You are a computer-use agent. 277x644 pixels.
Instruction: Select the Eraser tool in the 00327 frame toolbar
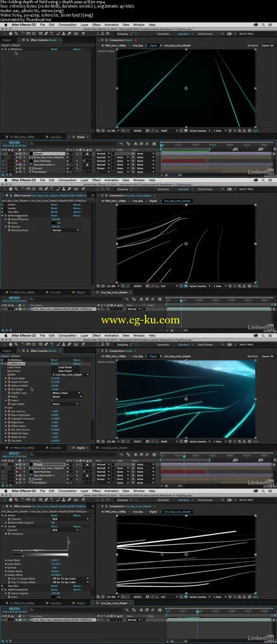coord(69,344)
